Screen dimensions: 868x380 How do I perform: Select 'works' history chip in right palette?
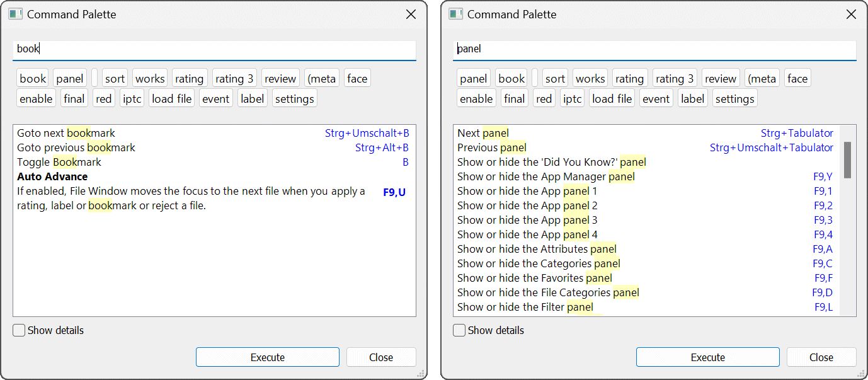(x=590, y=79)
